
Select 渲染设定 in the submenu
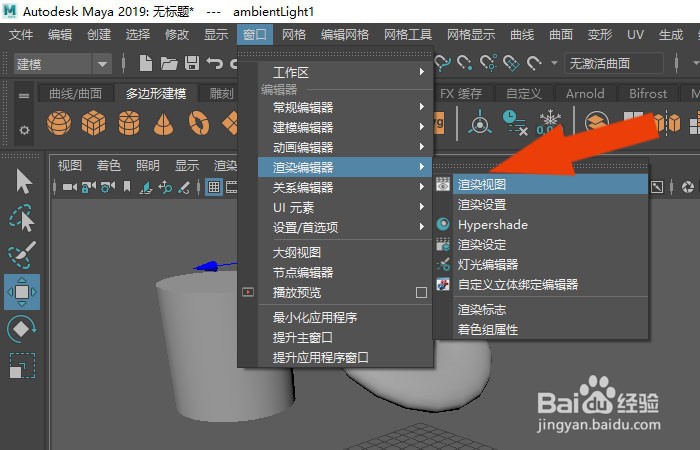550,245
